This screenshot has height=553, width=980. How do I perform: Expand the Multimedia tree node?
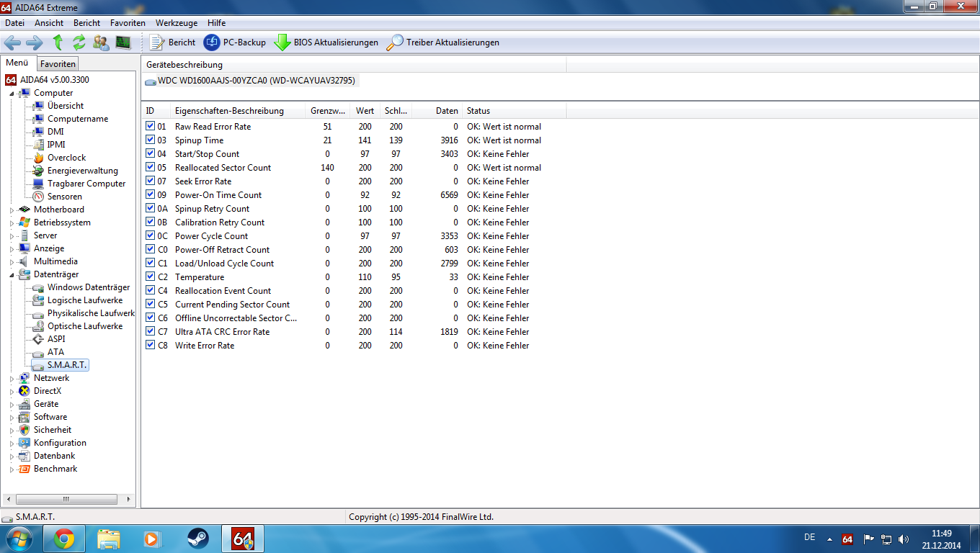coord(12,261)
